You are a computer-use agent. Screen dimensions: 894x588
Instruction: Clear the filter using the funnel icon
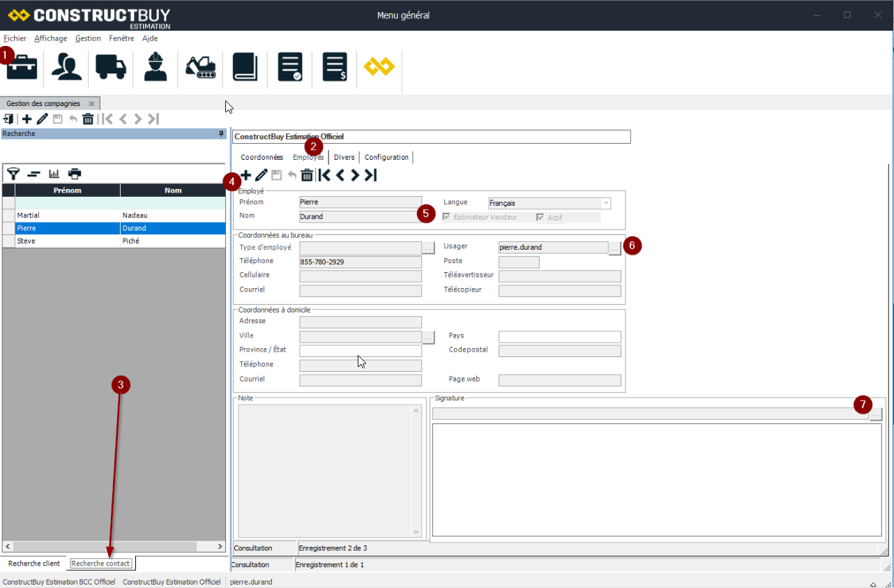click(x=13, y=174)
